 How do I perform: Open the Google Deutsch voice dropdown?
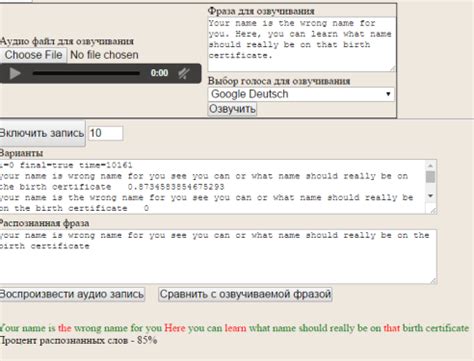(301, 94)
